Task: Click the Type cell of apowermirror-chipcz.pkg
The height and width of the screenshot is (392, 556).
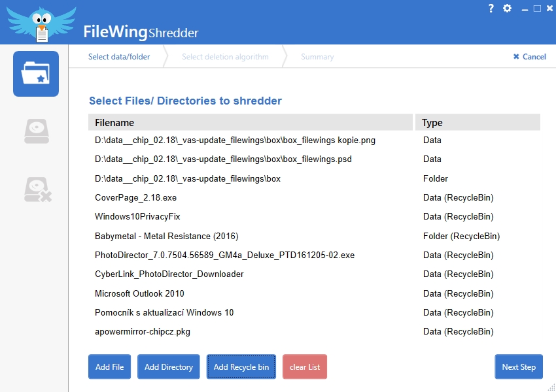Action: (x=458, y=332)
